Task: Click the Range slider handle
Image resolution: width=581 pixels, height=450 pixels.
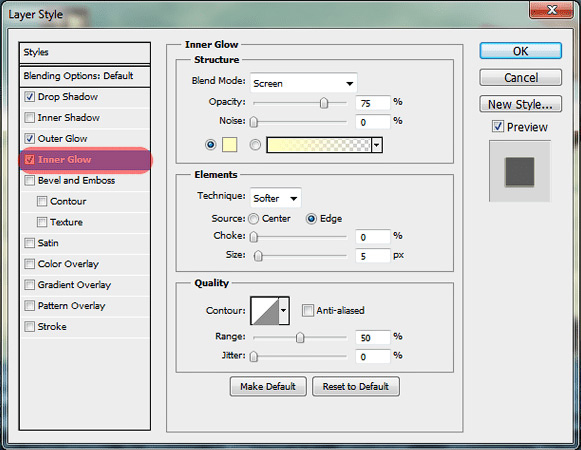Action: pyautogui.click(x=300, y=337)
